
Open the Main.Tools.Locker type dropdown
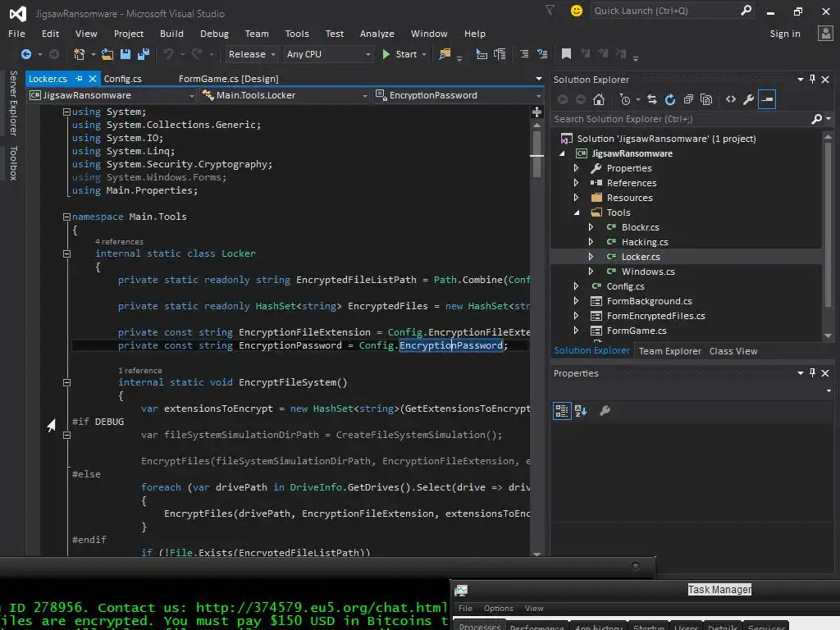click(x=285, y=95)
